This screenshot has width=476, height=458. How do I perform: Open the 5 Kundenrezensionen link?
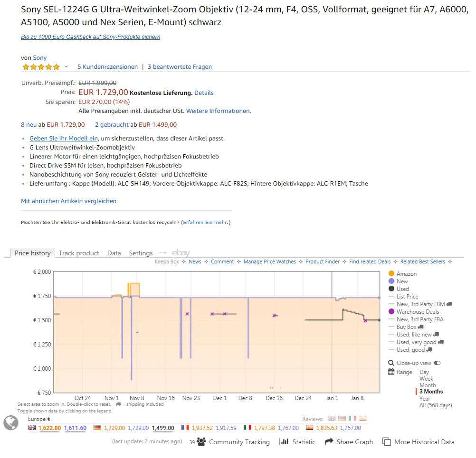coord(107,67)
